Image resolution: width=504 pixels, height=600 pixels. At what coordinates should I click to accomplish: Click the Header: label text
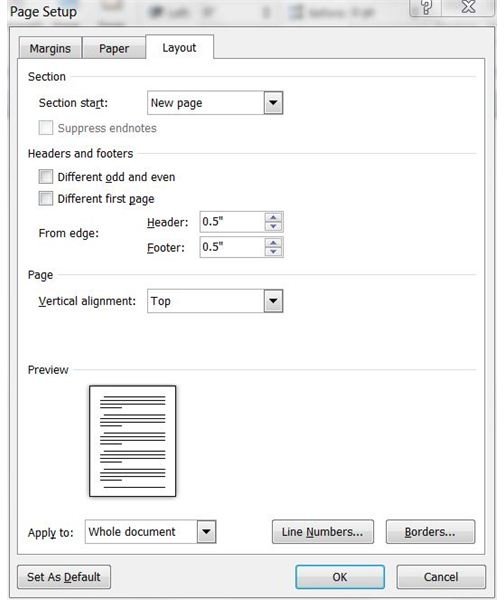tap(168, 222)
